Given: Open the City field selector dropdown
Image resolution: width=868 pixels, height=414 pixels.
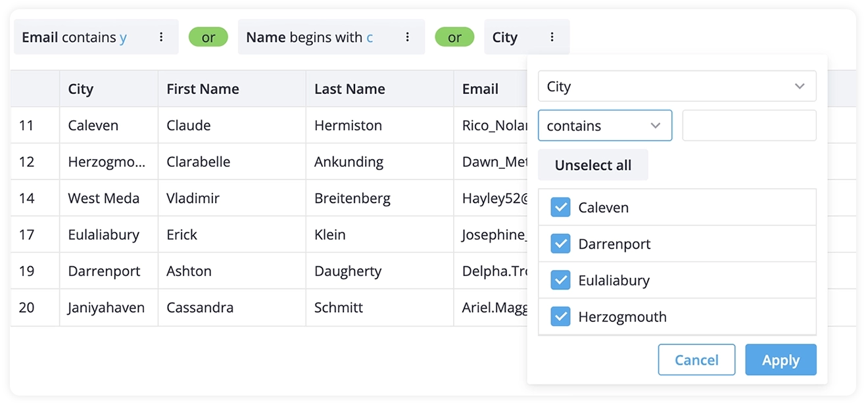Looking at the screenshot, I should click(677, 86).
